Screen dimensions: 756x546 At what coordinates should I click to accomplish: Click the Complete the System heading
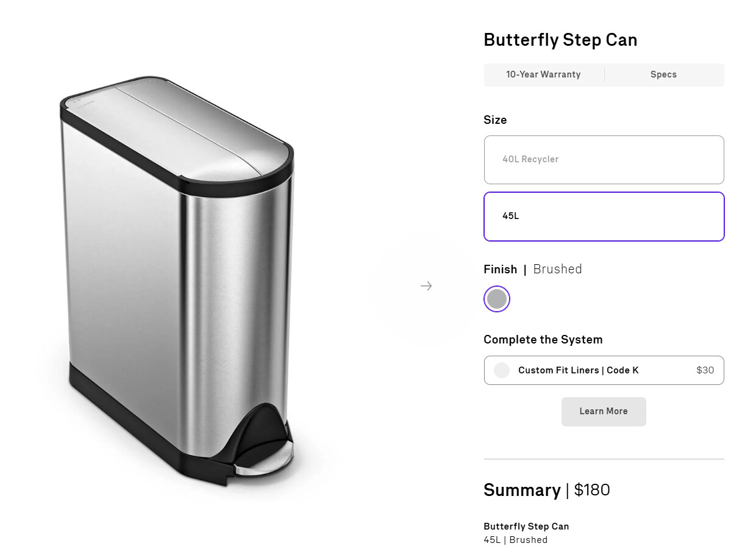point(543,340)
